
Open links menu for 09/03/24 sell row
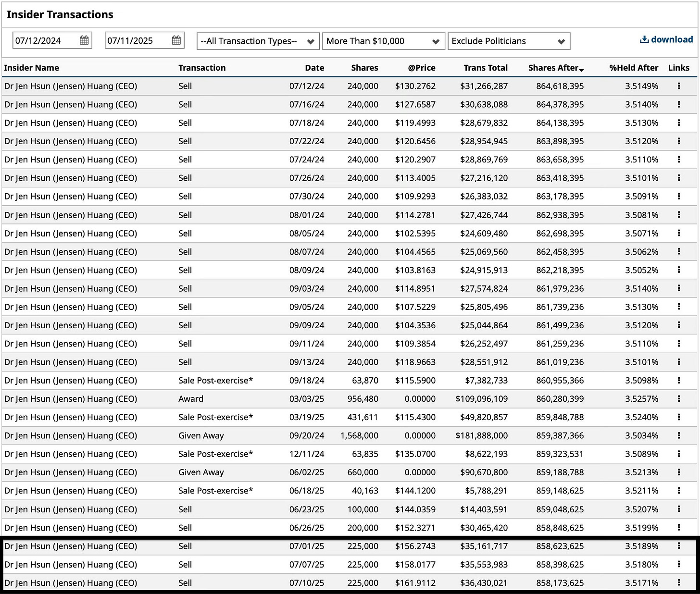[x=679, y=288]
